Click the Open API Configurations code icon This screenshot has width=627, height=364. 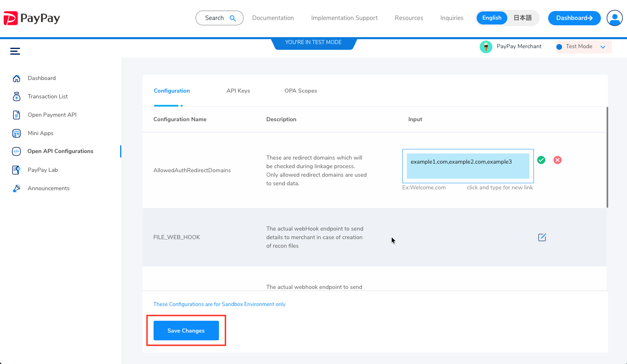coord(16,151)
